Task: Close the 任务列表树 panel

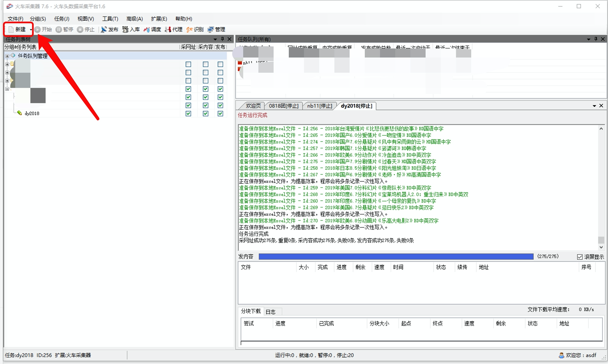Action: point(230,39)
